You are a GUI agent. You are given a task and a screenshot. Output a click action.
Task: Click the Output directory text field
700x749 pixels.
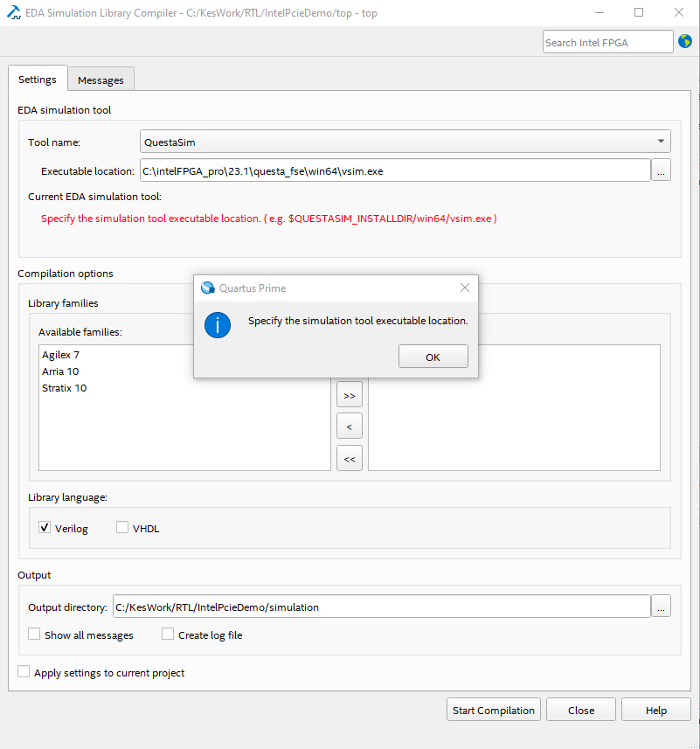pyautogui.click(x=382, y=607)
